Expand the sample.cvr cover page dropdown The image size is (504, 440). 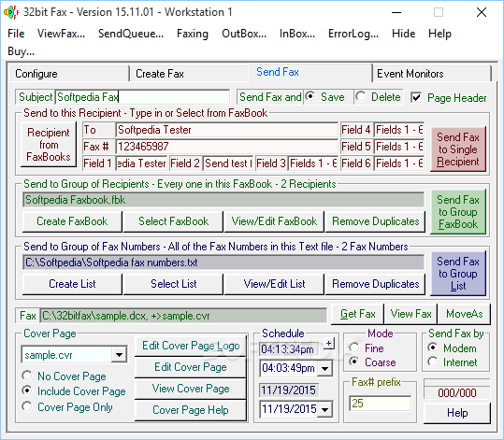pyautogui.click(x=120, y=355)
